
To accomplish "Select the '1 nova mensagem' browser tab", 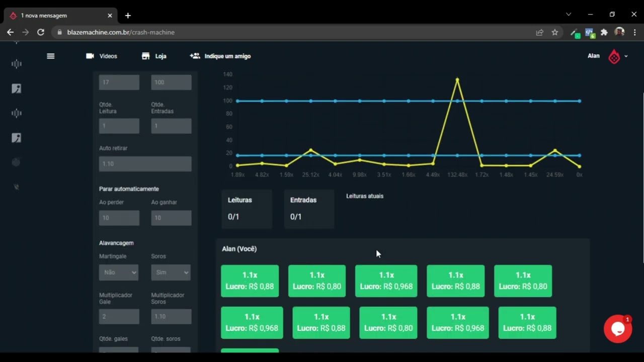I will tap(60, 16).
